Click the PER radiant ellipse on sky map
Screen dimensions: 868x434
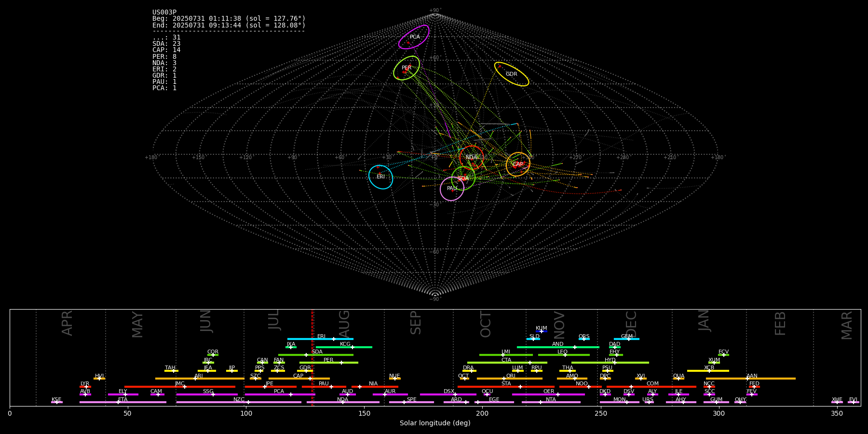coord(407,68)
